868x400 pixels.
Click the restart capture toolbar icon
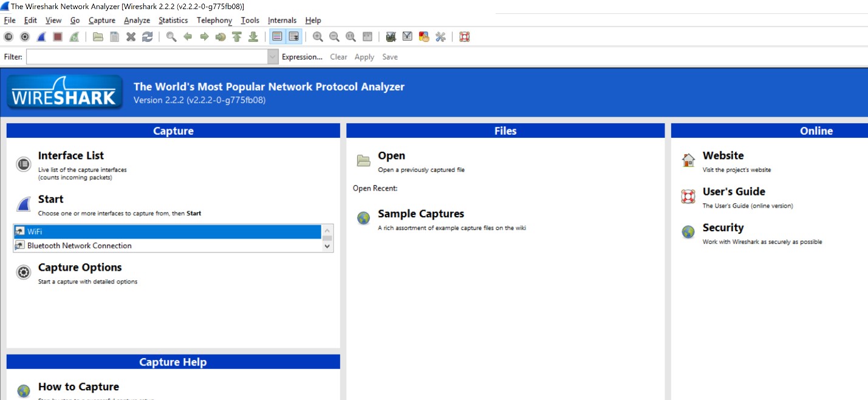pos(74,37)
